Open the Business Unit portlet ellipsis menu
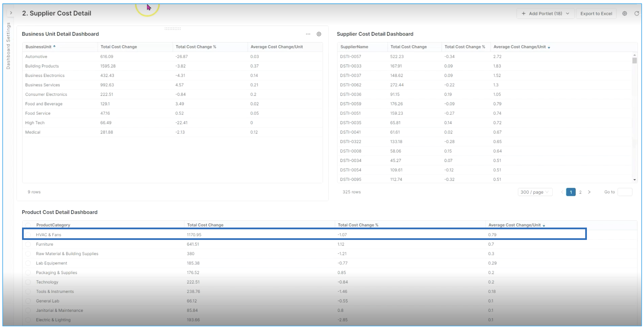This screenshot has height=329, width=644. [308, 34]
